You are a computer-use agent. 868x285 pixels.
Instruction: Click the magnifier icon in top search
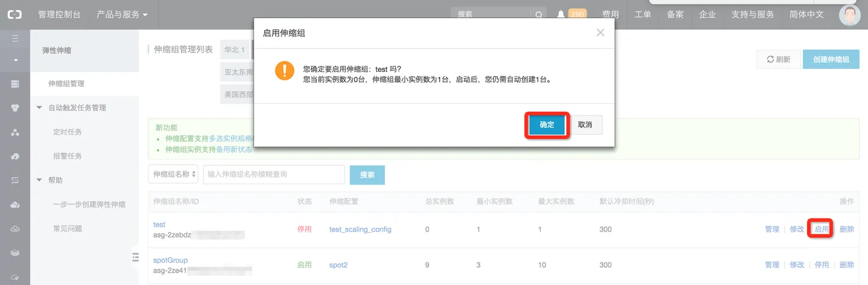[539, 14]
